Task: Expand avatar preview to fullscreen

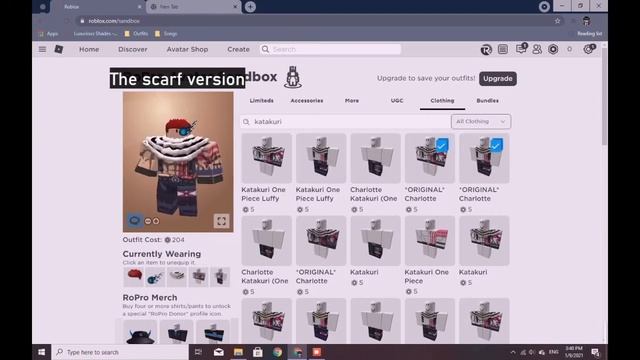Action: click(x=221, y=221)
